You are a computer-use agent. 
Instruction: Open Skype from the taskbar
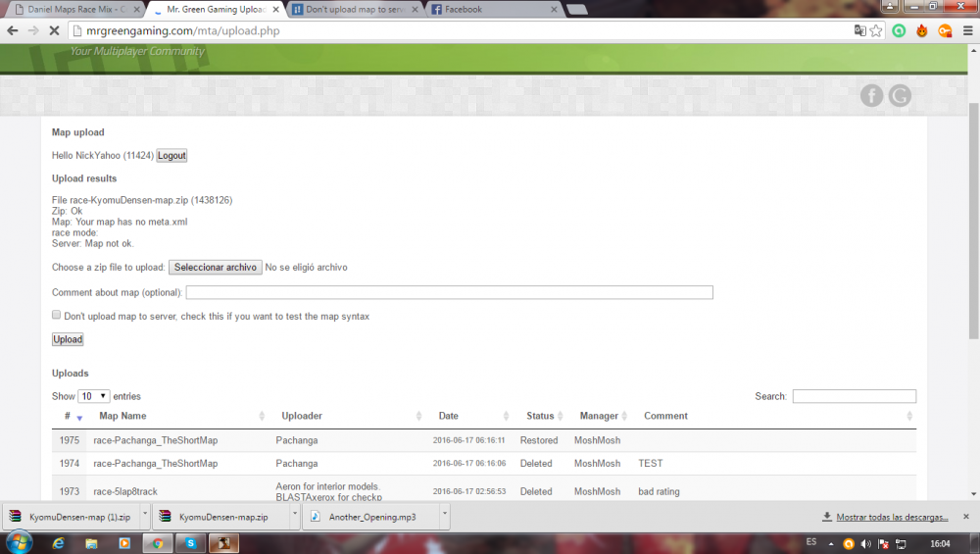click(190, 542)
